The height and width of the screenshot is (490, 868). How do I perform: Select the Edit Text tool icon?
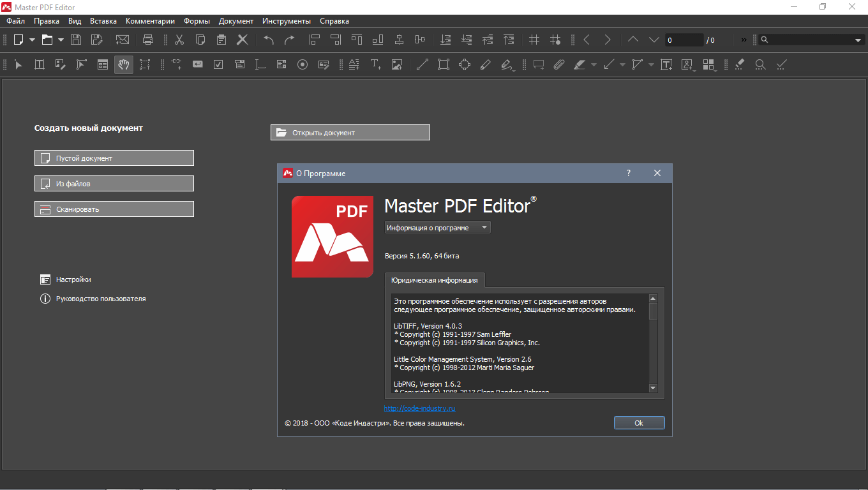(40, 64)
